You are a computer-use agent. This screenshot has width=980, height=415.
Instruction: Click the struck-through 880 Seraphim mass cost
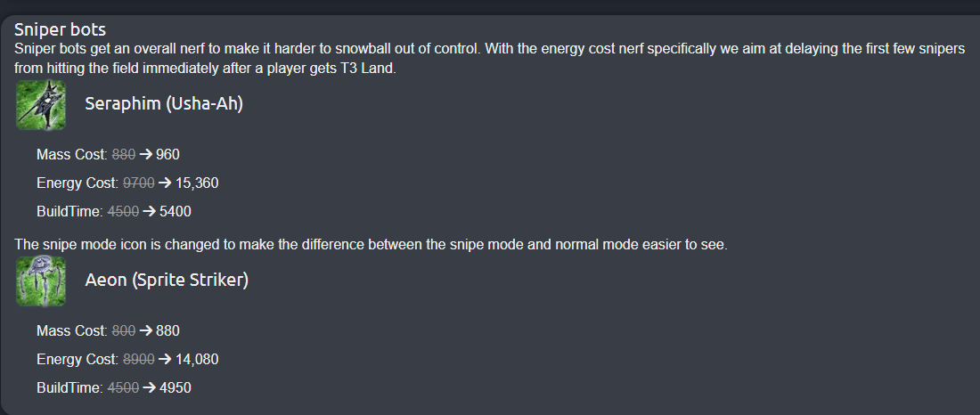tap(124, 154)
